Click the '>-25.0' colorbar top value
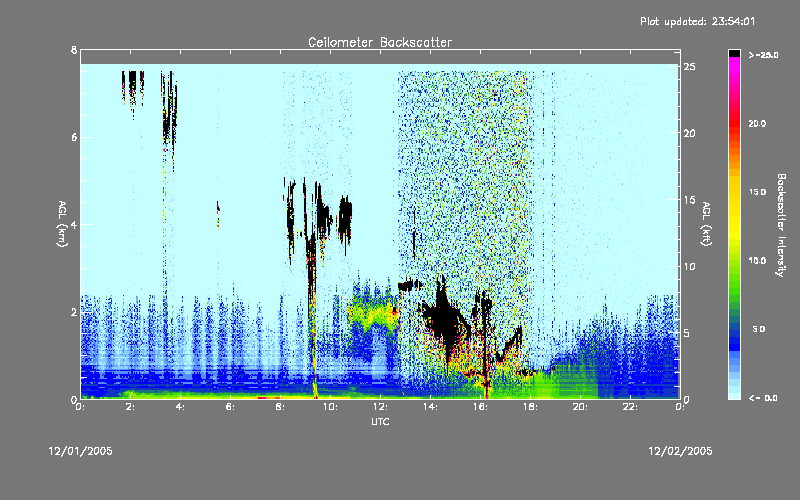800x500 pixels. [763, 55]
